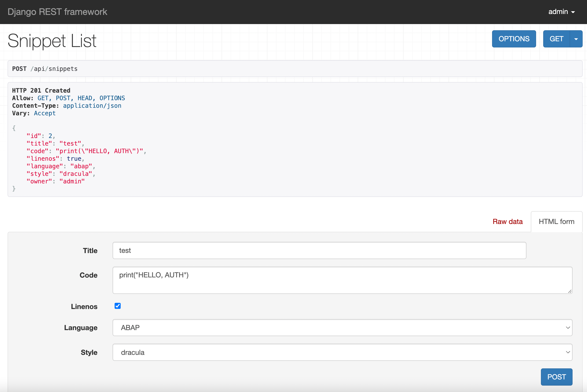
Task: Click the Snippet List page heading
Action: tap(52, 41)
